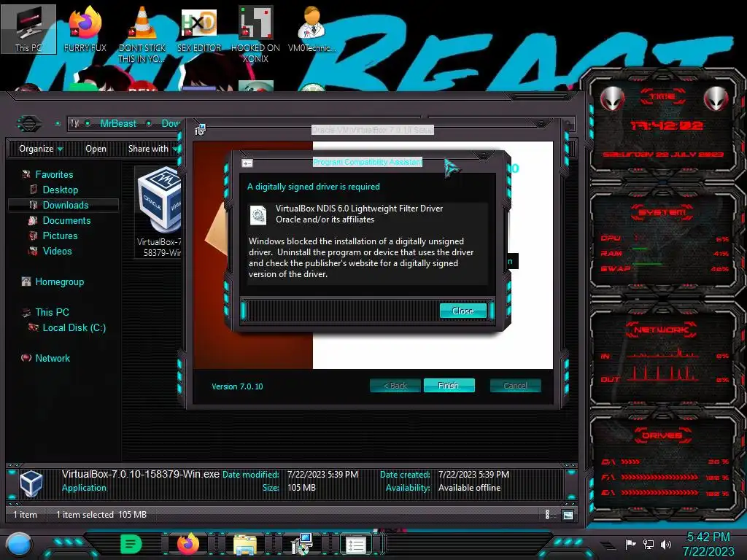Viewport: 747px width, 560px height.
Task: Click Share with in Explorer toolbar
Action: click(152, 149)
